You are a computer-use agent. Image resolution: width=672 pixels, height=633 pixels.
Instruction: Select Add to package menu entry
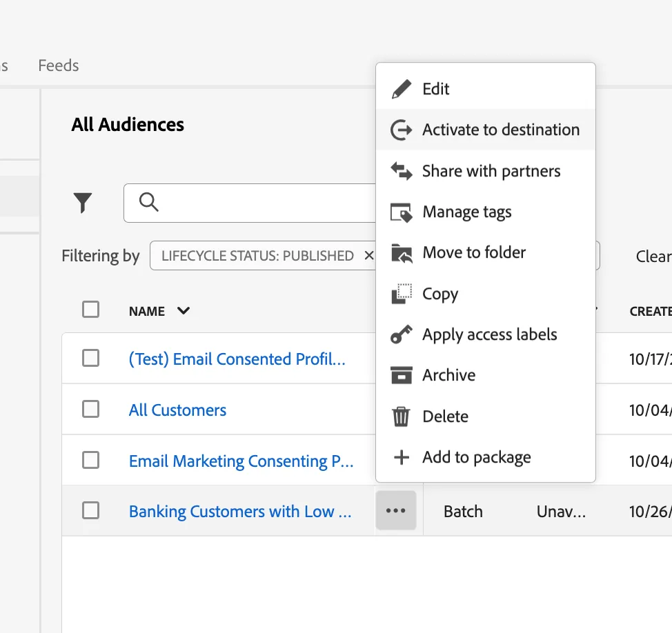point(486,457)
